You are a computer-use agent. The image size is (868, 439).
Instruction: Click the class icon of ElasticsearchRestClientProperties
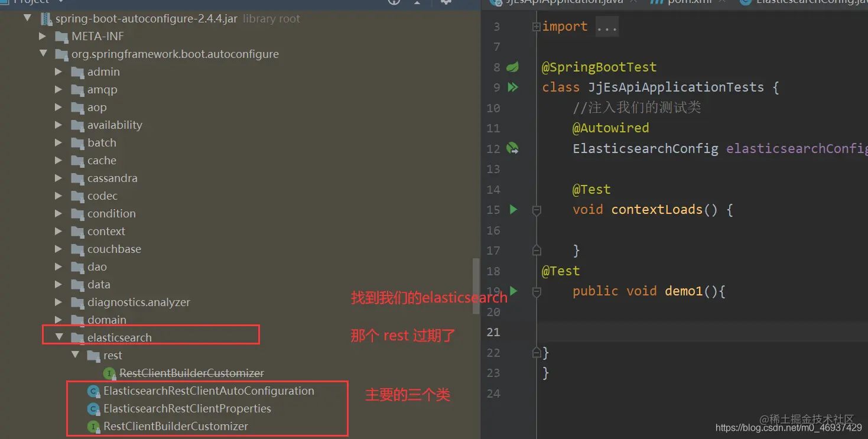pos(93,409)
